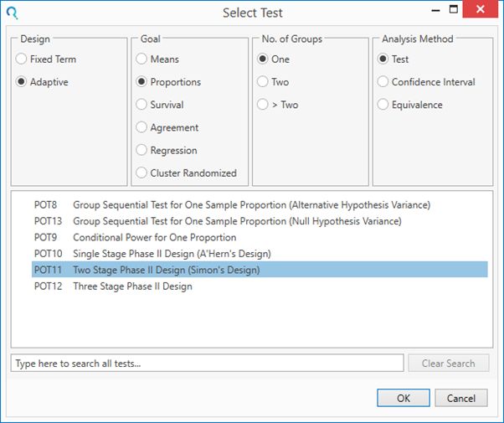Choose Cluster Randomized as the goal
The height and width of the screenshot is (423, 504).
[x=141, y=173]
